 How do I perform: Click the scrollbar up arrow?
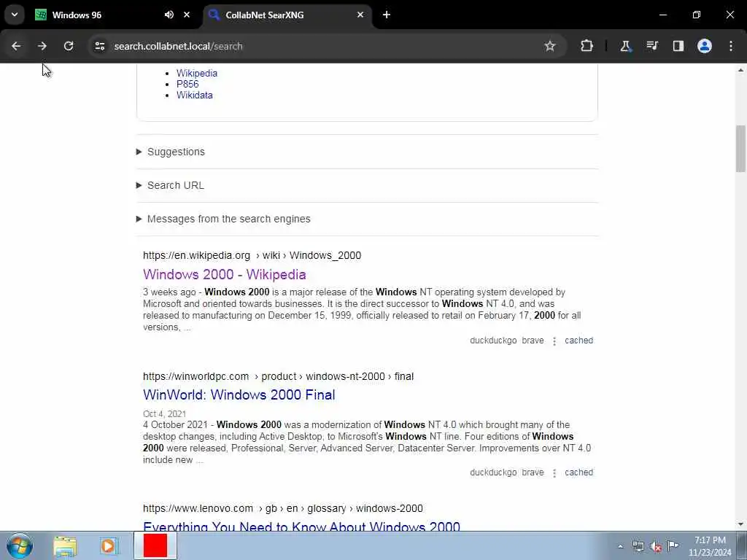tap(740, 70)
